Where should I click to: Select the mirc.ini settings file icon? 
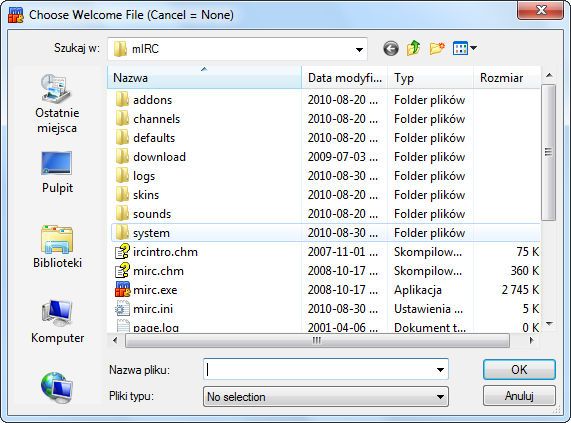tap(122, 308)
